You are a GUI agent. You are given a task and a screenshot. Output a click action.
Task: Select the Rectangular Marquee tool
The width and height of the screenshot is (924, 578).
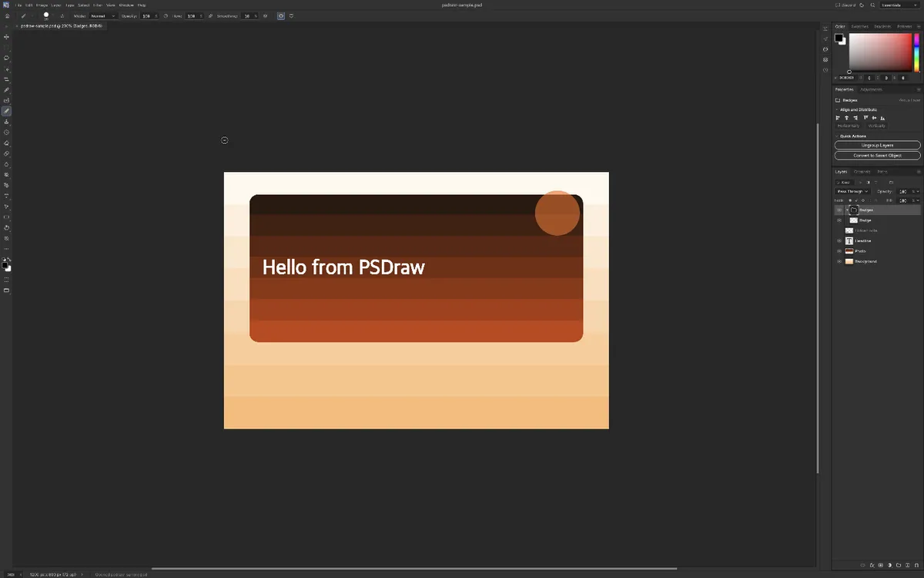point(6,47)
